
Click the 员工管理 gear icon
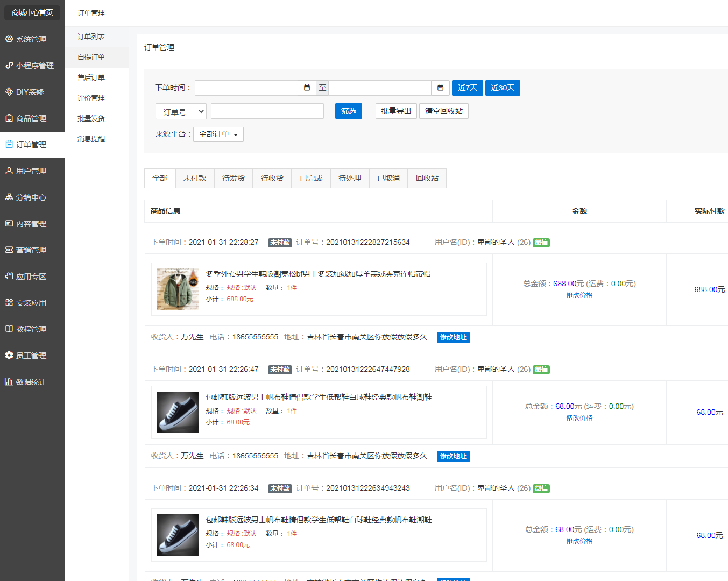9,355
